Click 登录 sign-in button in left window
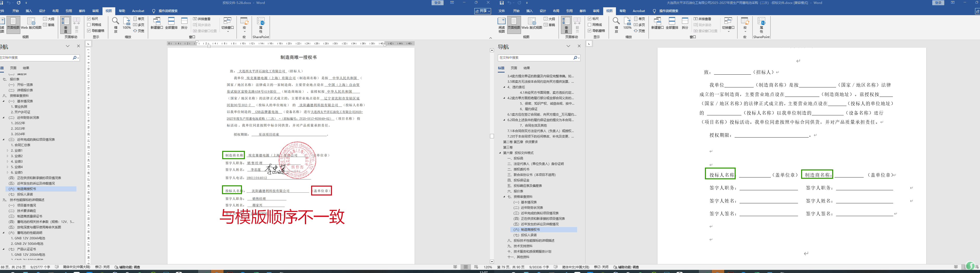This screenshot has width=980, height=273. click(438, 3)
